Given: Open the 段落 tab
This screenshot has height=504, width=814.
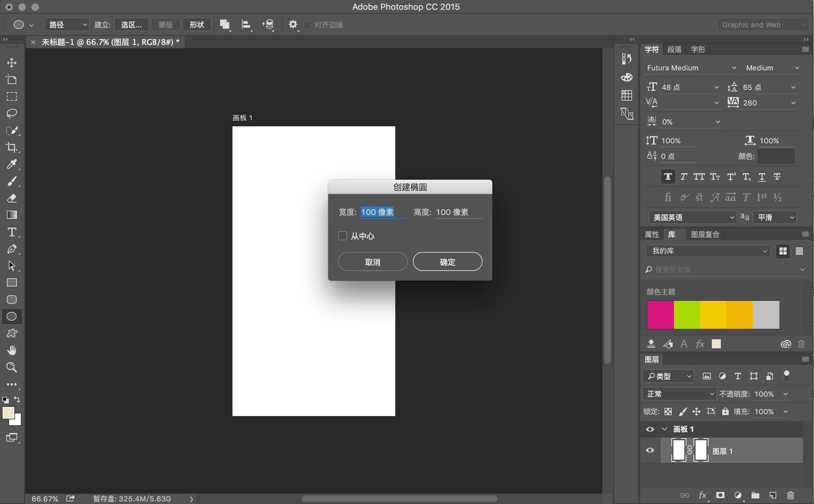Looking at the screenshot, I should point(676,49).
